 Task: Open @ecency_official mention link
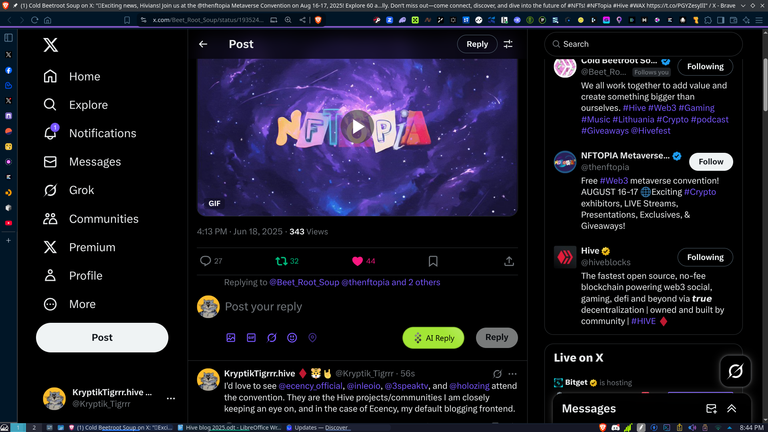[311, 386]
